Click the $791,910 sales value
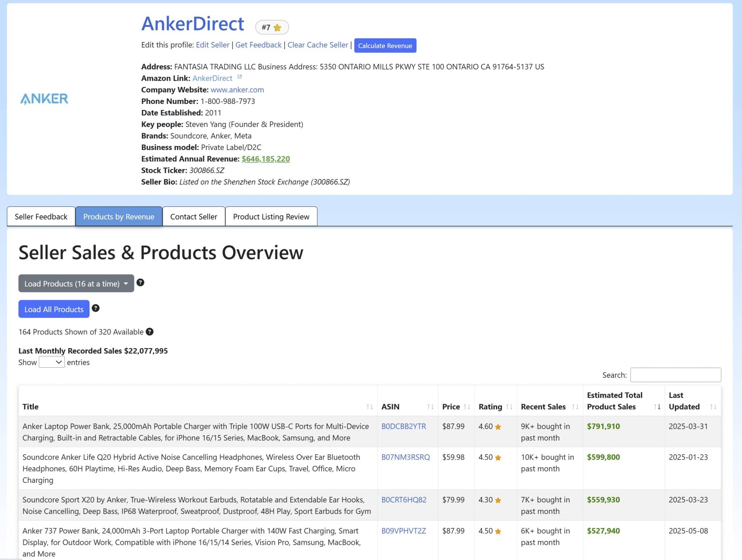The height and width of the screenshot is (560, 742). tap(604, 426)
